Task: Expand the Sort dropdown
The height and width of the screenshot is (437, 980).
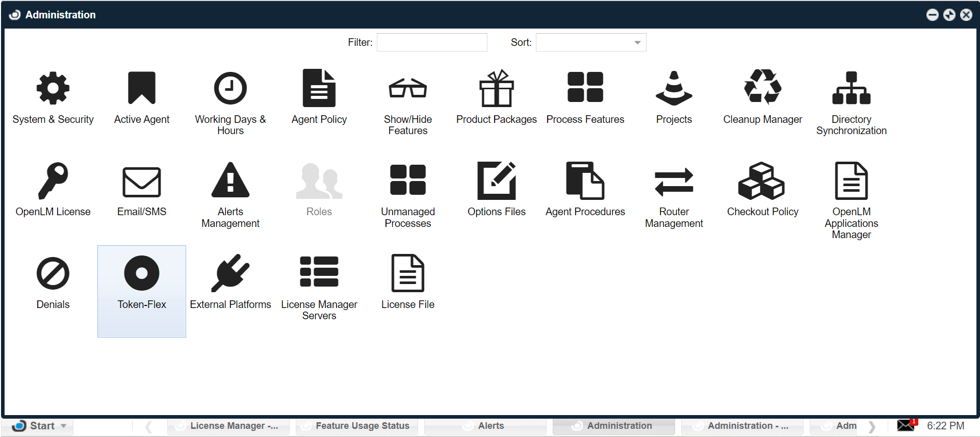Action: tap(637, 43)
